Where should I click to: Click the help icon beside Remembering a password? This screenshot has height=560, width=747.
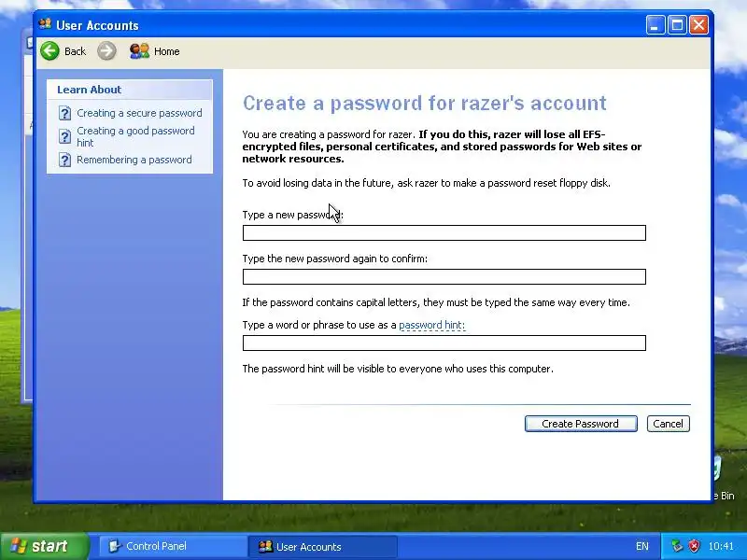(64, 160)
